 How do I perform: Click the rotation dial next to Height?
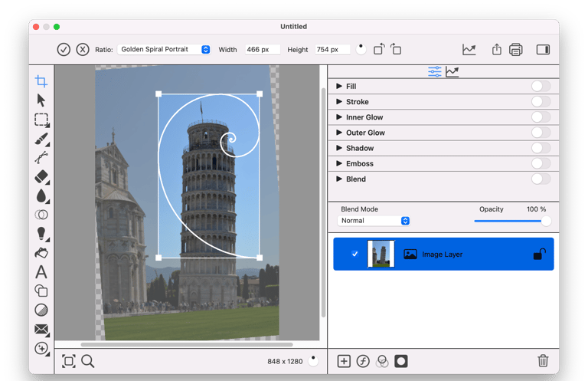tap(361, 49)
